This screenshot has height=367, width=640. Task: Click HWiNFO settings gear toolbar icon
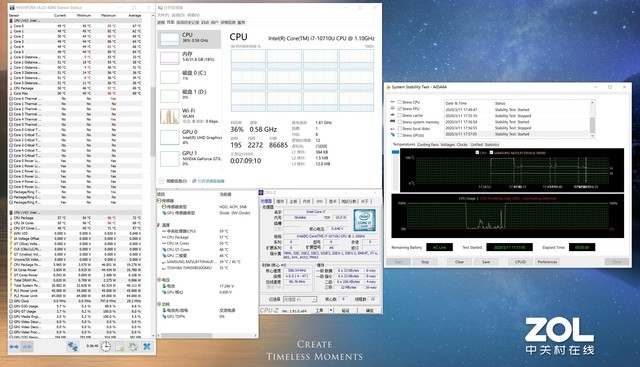(x=133, y=347)
